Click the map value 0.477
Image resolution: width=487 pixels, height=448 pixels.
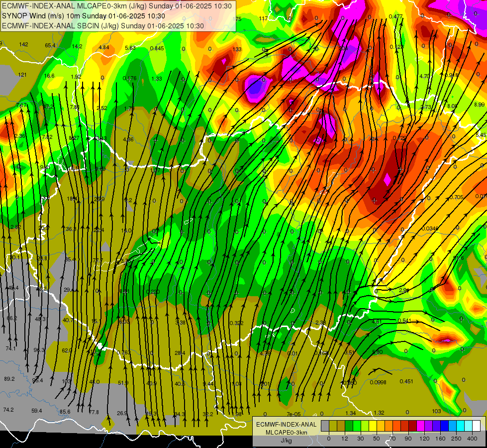395,17
